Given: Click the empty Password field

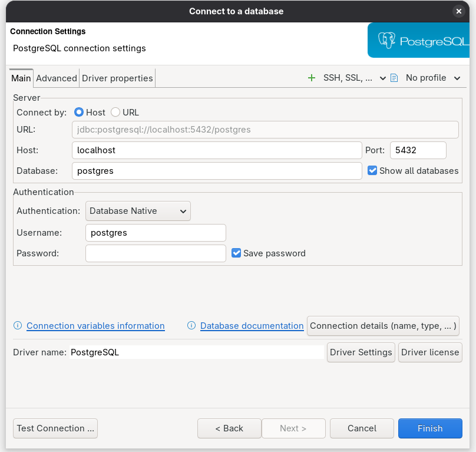Looking at the screenshot, I should [x=156, y=253].
